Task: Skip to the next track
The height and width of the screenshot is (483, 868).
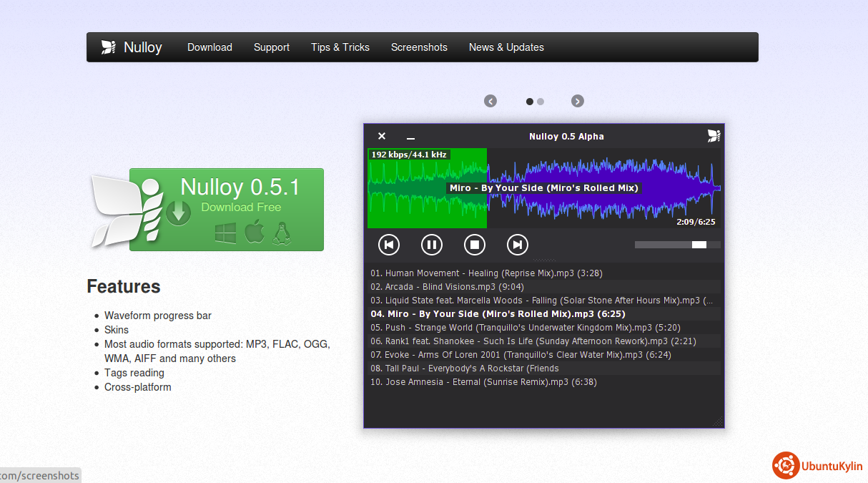Action: pyautogui.click(x=517, y=245)
